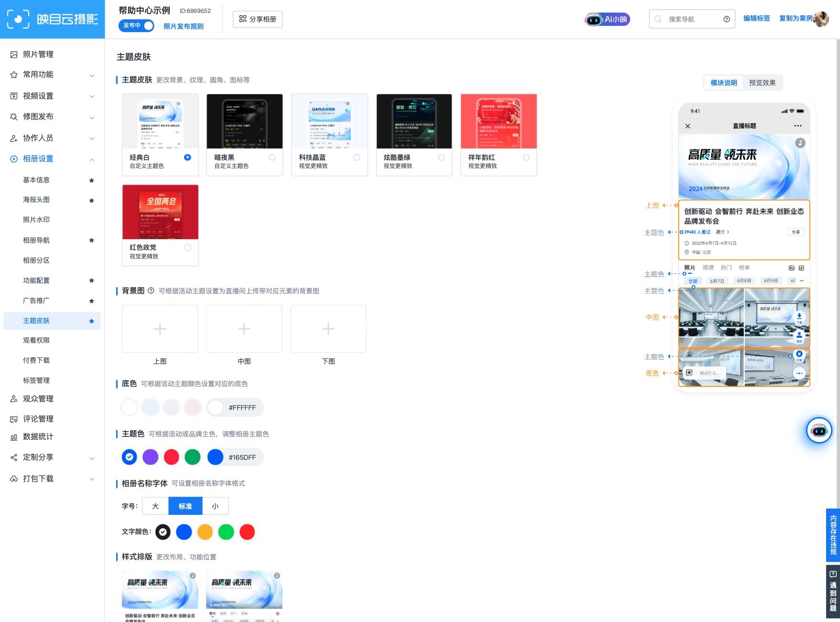Select the 暗夜黑 theme radio button
This screenshot has width=840, height=622.
coord(272,157)
